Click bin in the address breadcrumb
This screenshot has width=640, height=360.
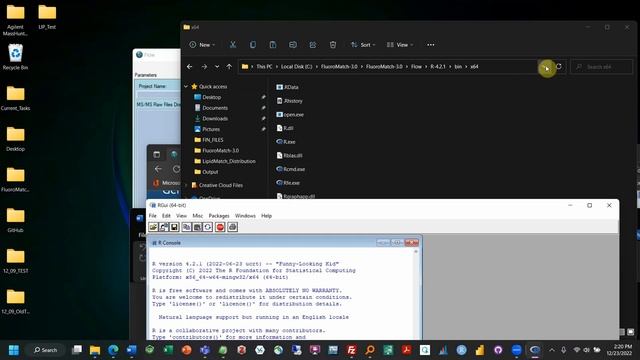click(458, 67)
